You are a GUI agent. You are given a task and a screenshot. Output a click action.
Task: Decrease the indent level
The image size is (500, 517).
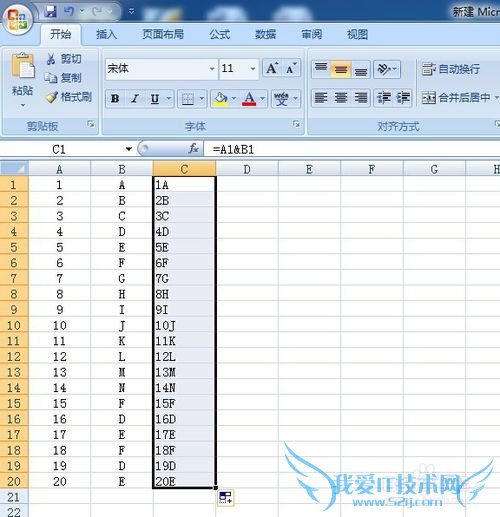coord(384,98)
